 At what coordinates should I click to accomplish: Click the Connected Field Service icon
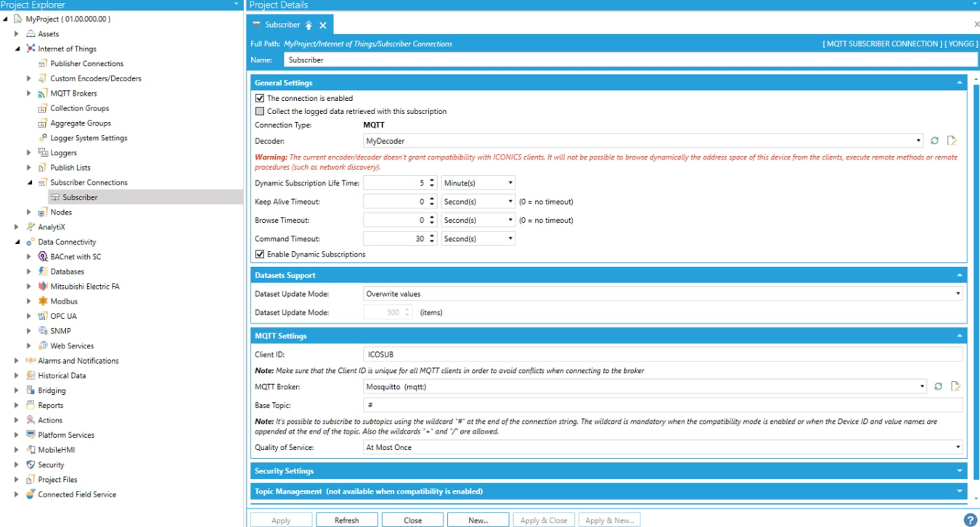click(30, 494)
